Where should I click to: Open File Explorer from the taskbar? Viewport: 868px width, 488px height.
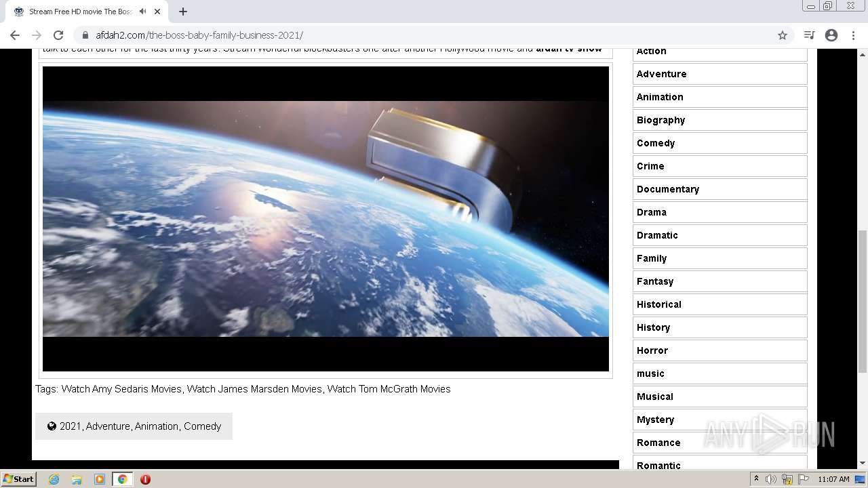(x=77, y=479)
